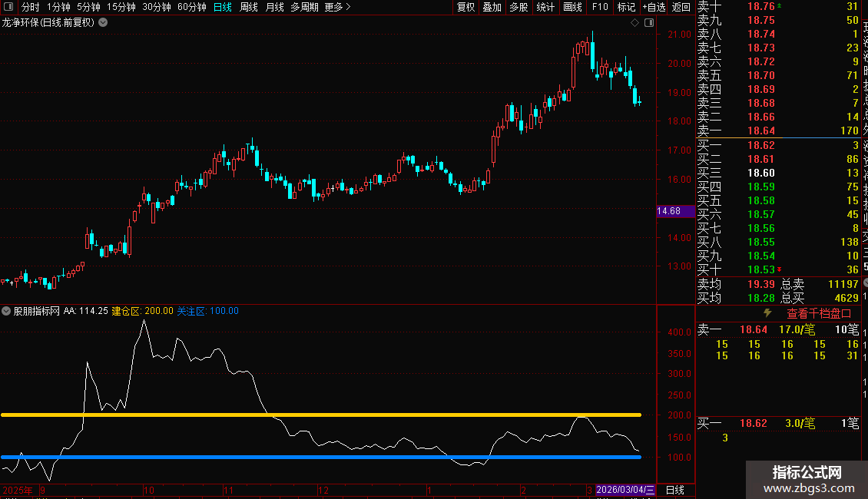Click the red square icon at top-left
The height and width of the screenshot is (499, 868).
[x=8, y=7]
